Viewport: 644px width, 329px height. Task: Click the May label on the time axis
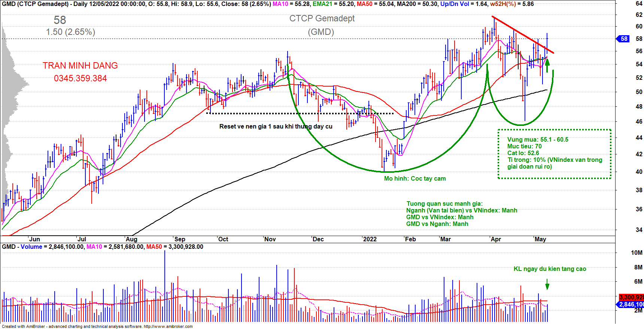[x=540, y=239]
